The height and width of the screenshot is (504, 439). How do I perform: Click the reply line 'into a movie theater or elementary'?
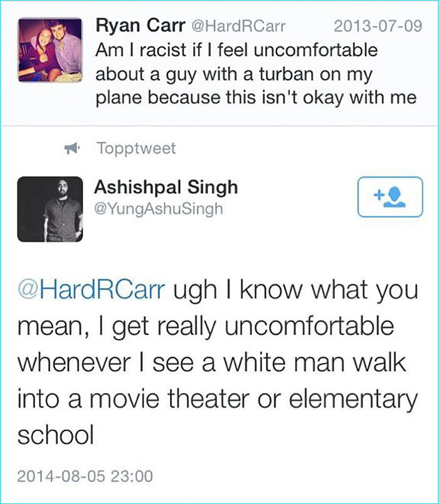[217, 398]
